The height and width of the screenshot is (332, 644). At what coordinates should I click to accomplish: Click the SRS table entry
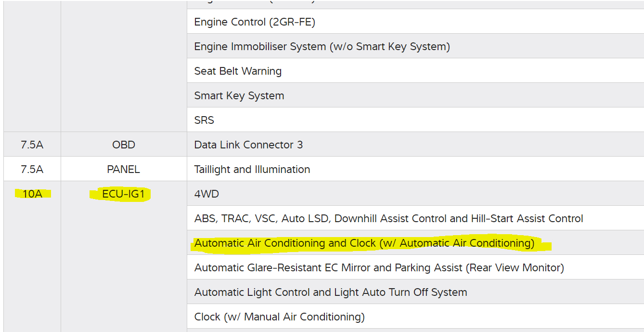204,120
